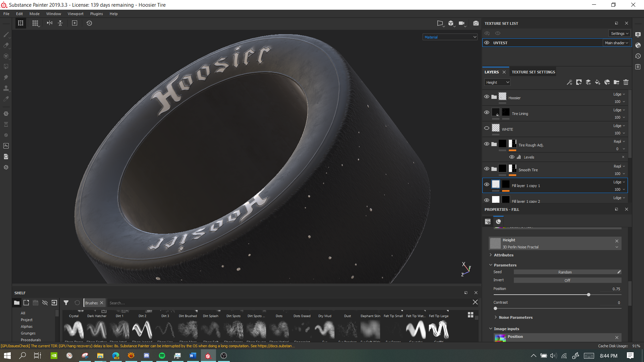Click the single viewport layout icon

(x=20, y=23)
